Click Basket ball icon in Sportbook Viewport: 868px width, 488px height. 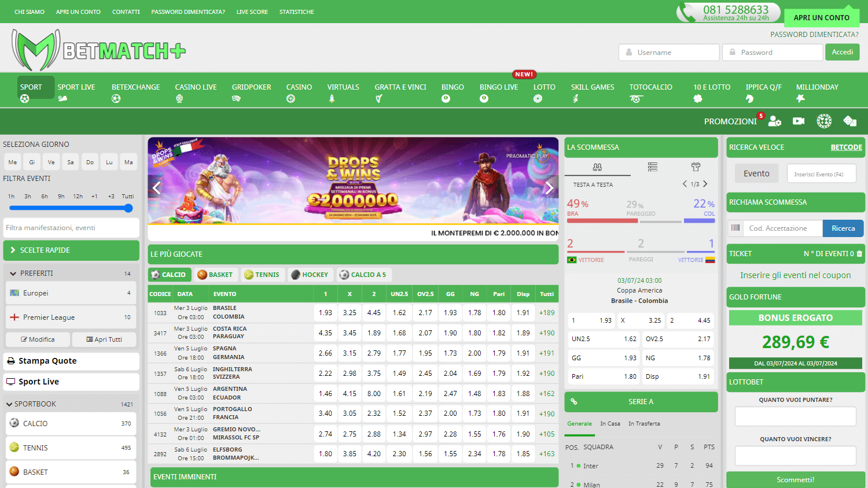14,472
